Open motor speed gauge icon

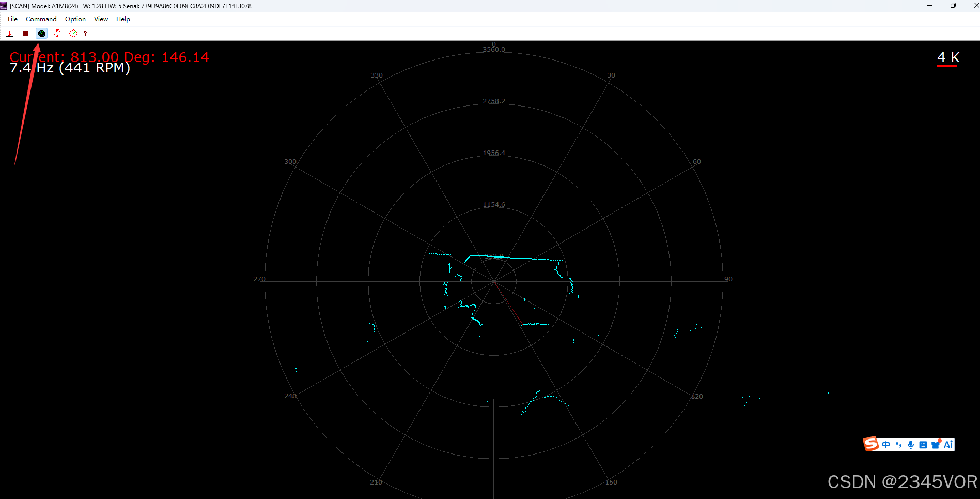(x=73, y=34)
